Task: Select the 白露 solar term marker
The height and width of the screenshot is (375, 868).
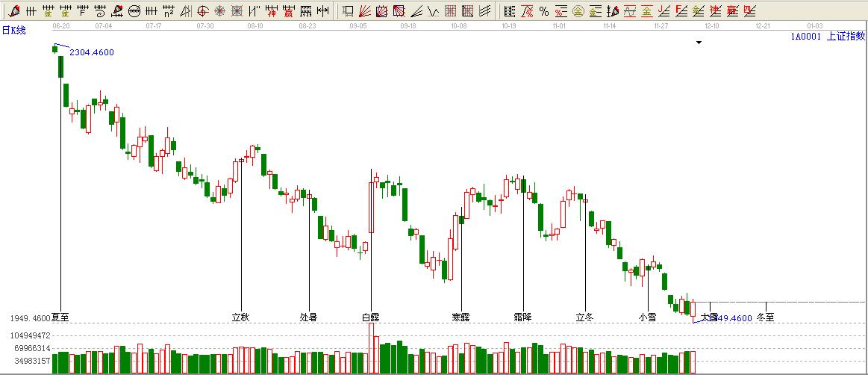Action: [x=370, y=317]
